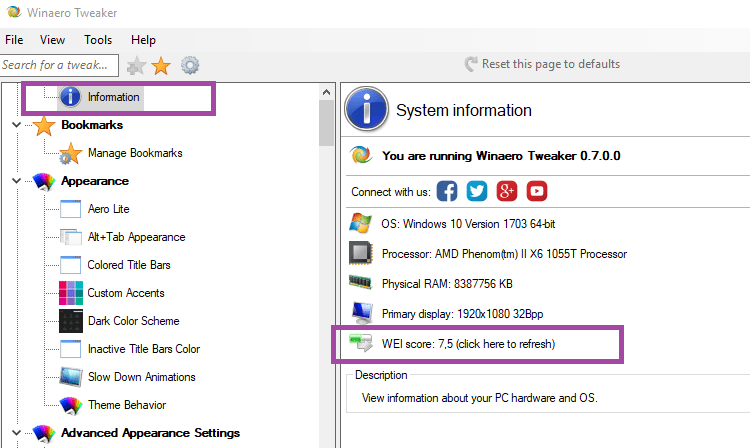The image size is (750, 448).
Task: Open the Google Plus link icon
Action: point(507,191)
